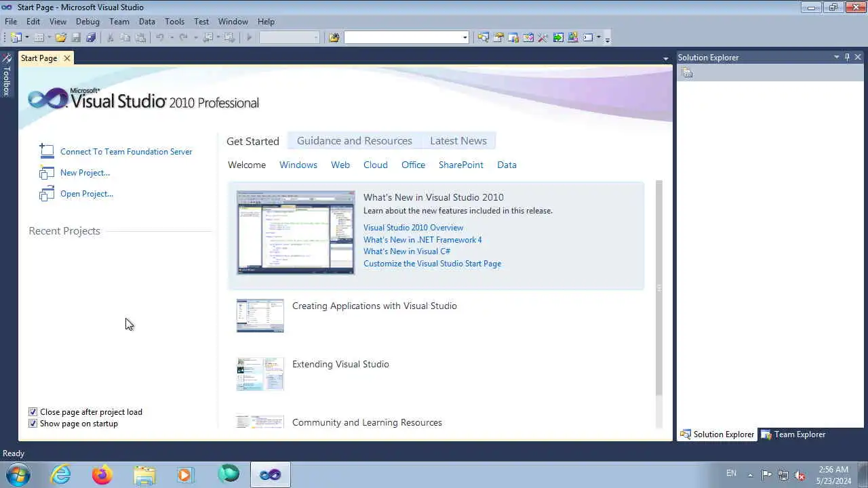868x488 pixels.
Task: Open Firefox from the Windows taskbar
Action: coord(102,474)
